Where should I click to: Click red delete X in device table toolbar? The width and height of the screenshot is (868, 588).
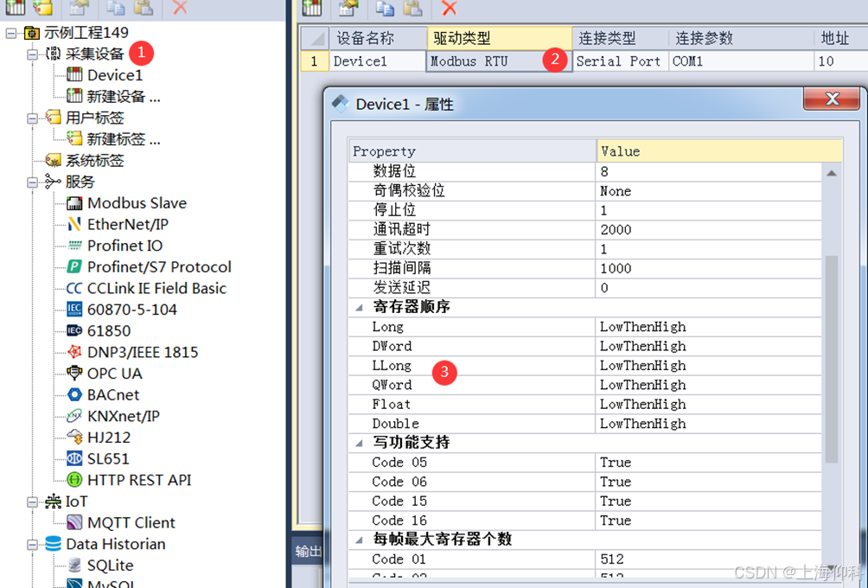[x=450, y=8]
